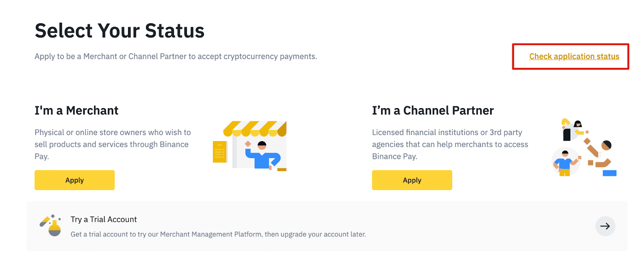Click the dark-haired figure extending an arm
Viewport: 644px width, 262px height.
tap(599, 154)
